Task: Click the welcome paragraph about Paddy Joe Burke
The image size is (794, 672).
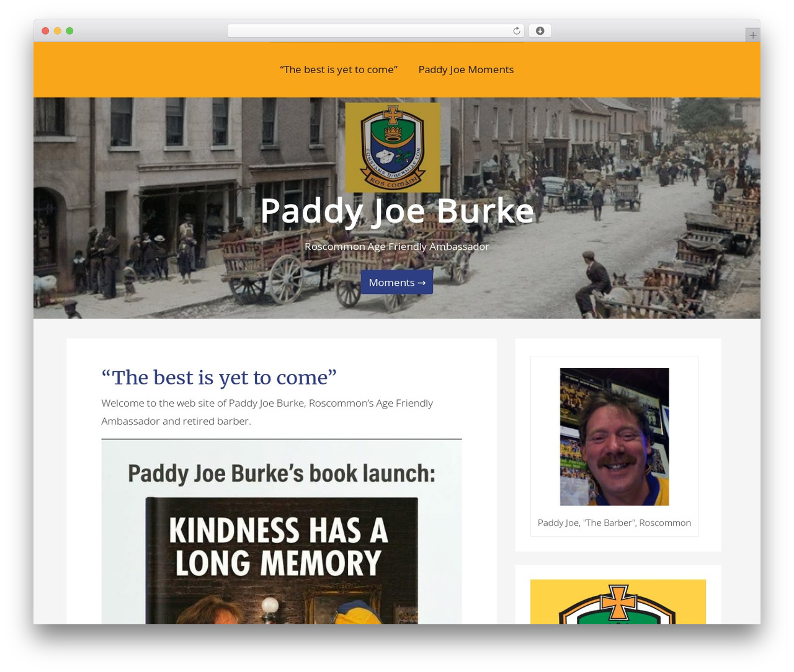Action: pyautogui.click(x=267, y=412)
